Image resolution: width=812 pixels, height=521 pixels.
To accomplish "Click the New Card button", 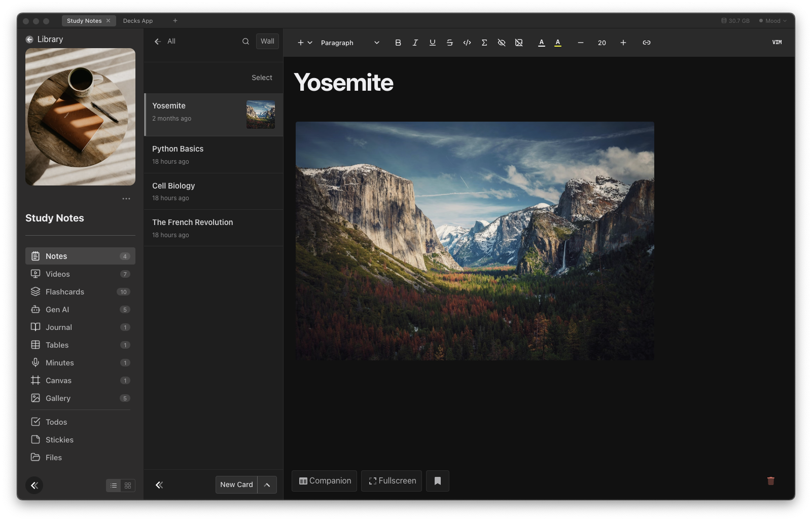I will pyautogui.click(x=236, y=485).
